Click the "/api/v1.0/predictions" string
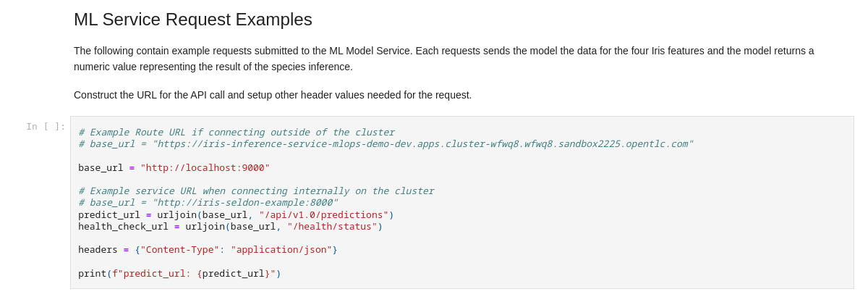868x297 pixels. tap(323, 214)
